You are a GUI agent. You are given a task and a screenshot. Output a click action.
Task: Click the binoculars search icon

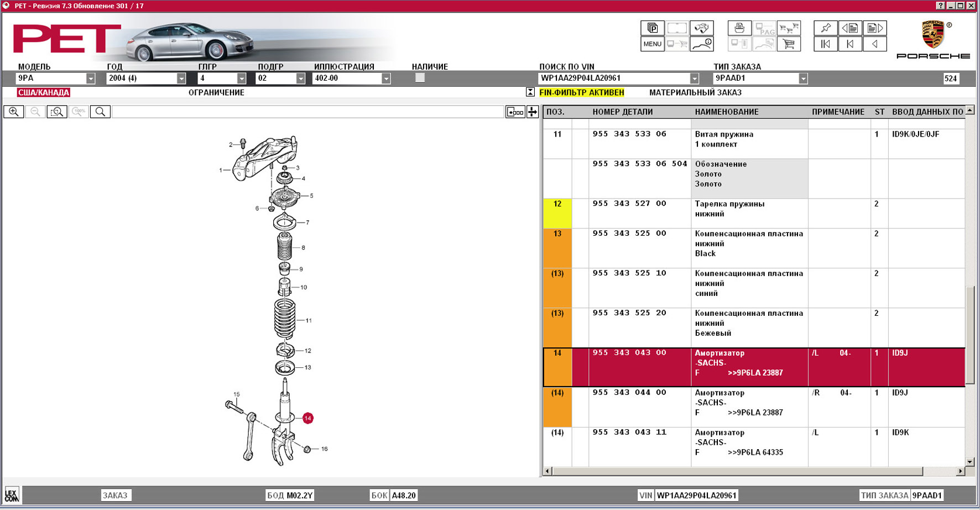tap(701, 28)
